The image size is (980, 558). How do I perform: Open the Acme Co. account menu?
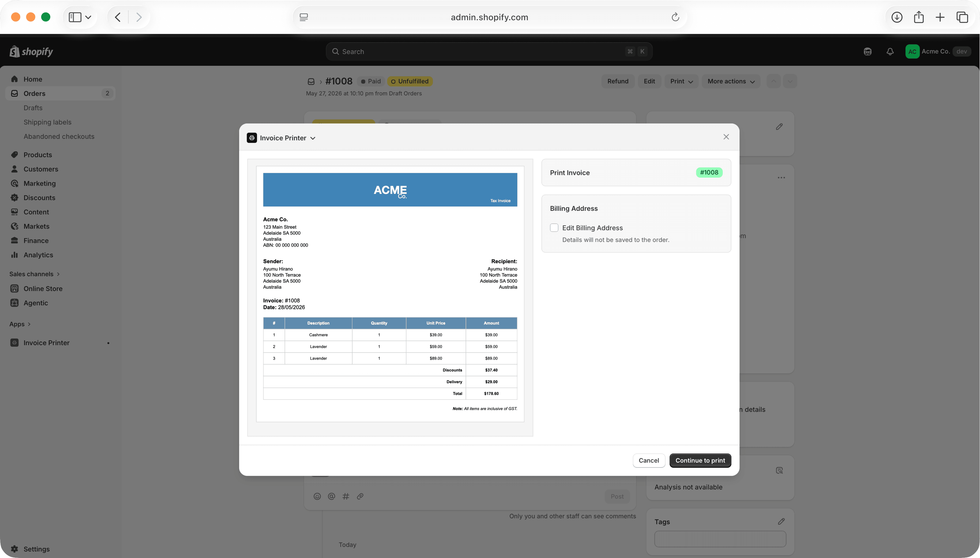(x=938, y=51)
